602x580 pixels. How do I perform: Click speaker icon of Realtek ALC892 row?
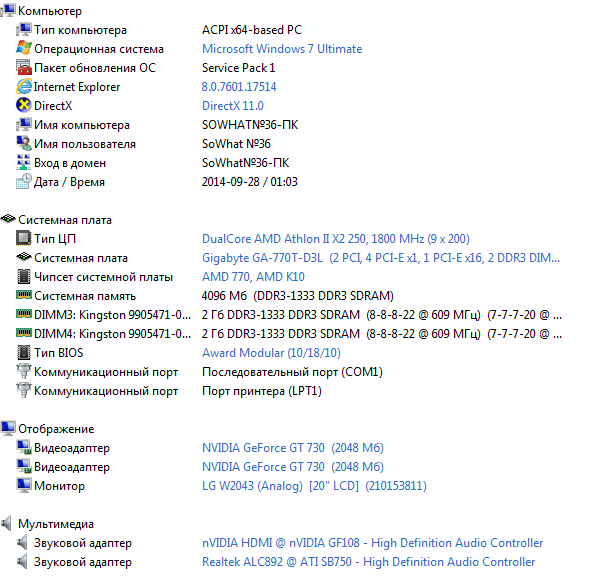click(x=22, y=561)
